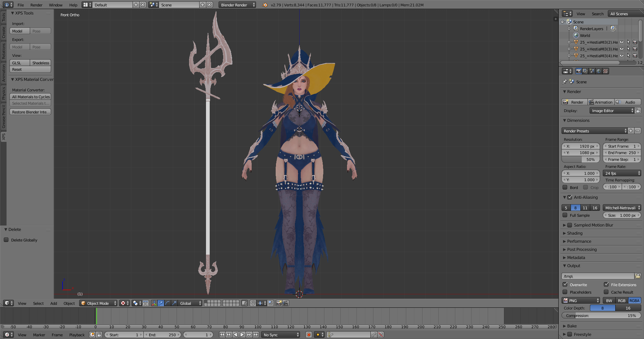Enable Delete Globally checkbox
The width and height of the screenshot is (644, 339).
6,240
